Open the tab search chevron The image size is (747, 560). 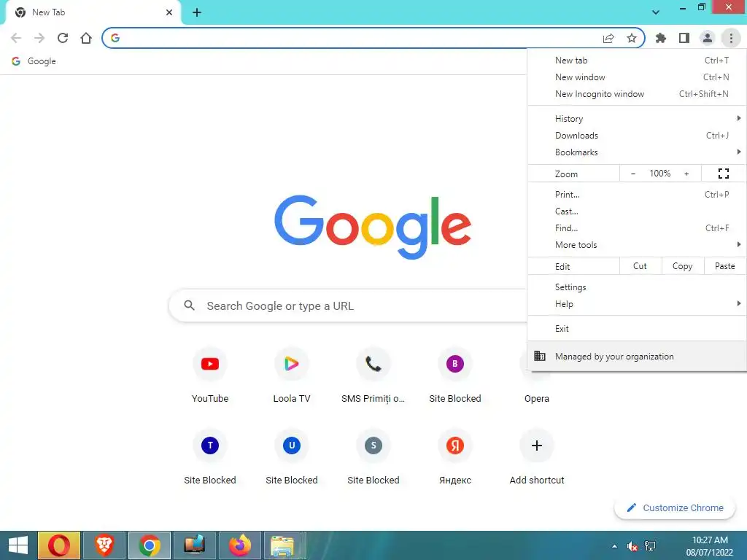pos(656,12)
